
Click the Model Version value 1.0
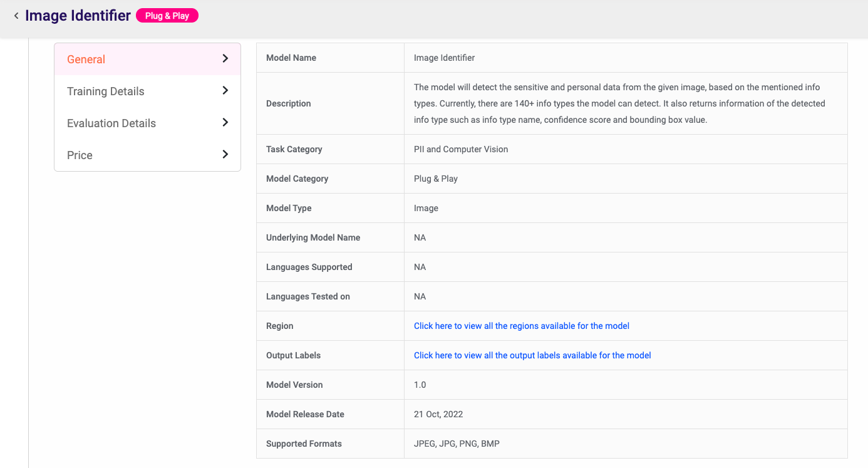[x=420, y=385]
